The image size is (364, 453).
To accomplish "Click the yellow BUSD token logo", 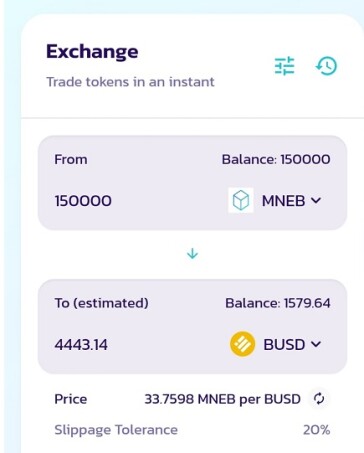I will (x=242, y=344).
